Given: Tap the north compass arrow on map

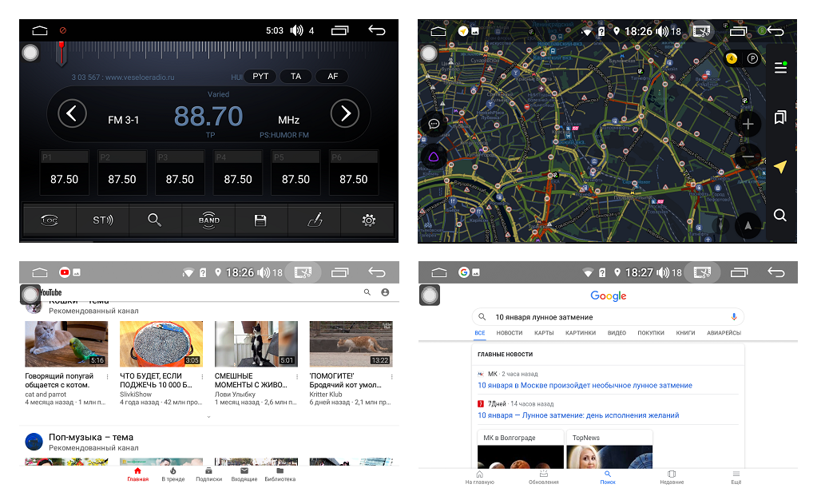Looking at the screenshot, I should tap(748, 226).
